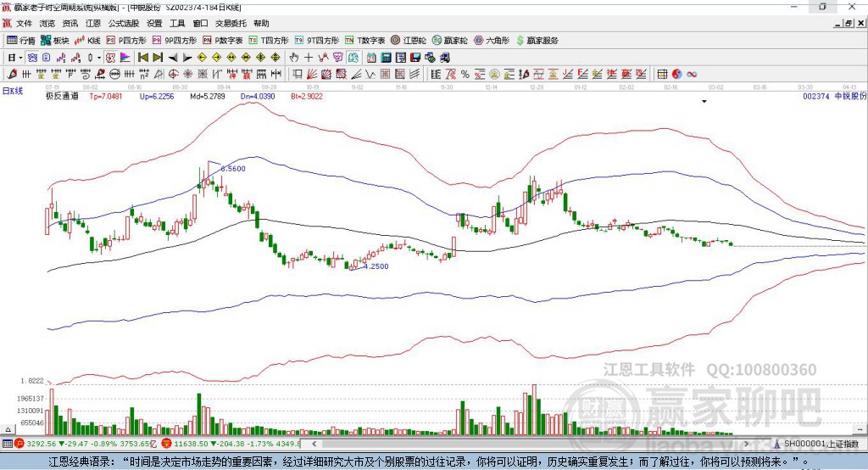Select the percent % retracement tool
This screenshot has width=868, height=470.
[x=465, y=75]
